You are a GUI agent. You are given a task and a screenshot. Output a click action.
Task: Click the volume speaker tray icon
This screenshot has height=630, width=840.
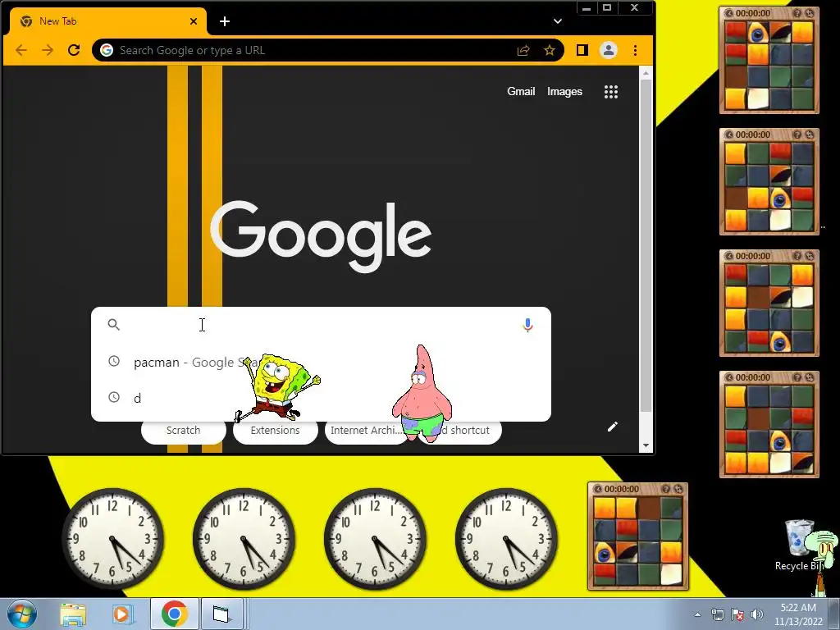pos(757,614)
